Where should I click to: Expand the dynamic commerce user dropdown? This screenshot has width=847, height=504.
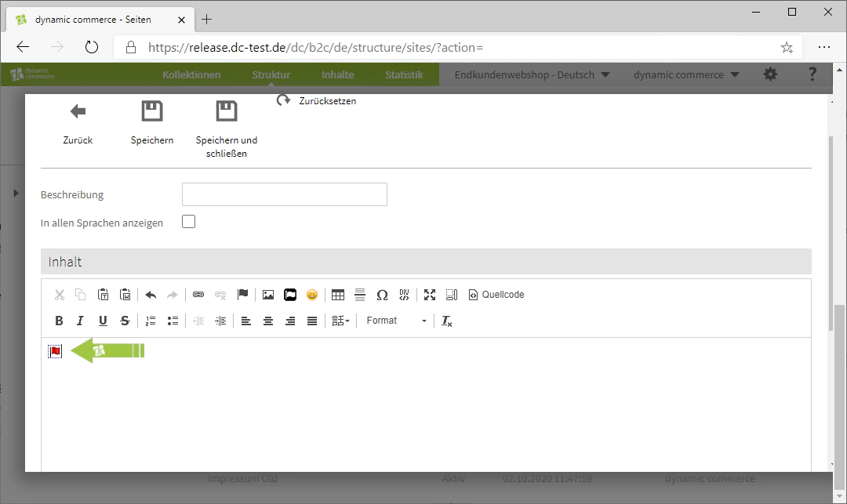[x=686, y=74]
